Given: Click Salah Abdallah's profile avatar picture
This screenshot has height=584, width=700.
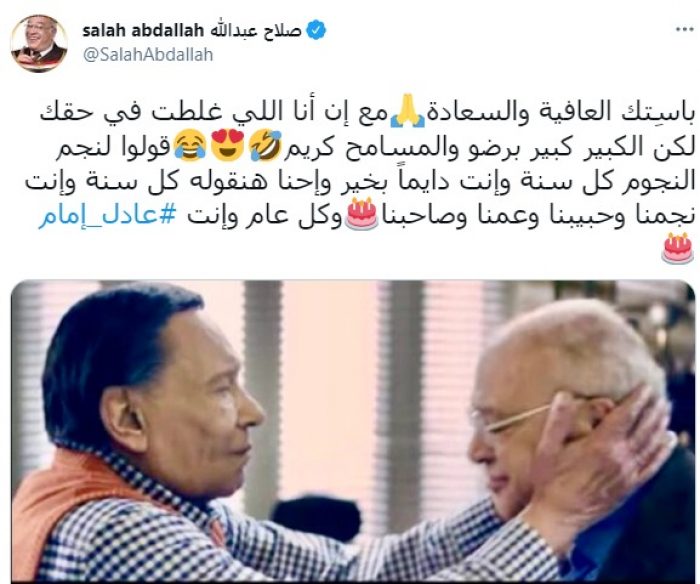Looking at the screenshot, I should coord(39,43).
